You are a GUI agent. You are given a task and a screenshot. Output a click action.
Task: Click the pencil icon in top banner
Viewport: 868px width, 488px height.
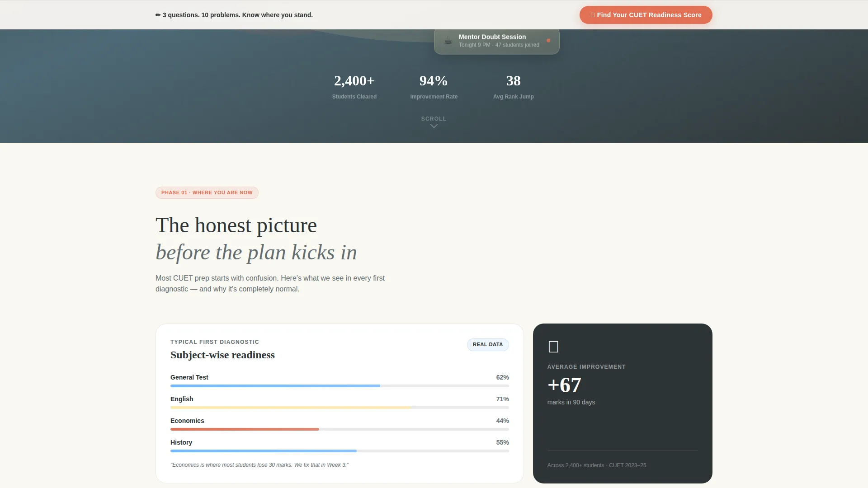pyautogui.click(x=158, y=15)
